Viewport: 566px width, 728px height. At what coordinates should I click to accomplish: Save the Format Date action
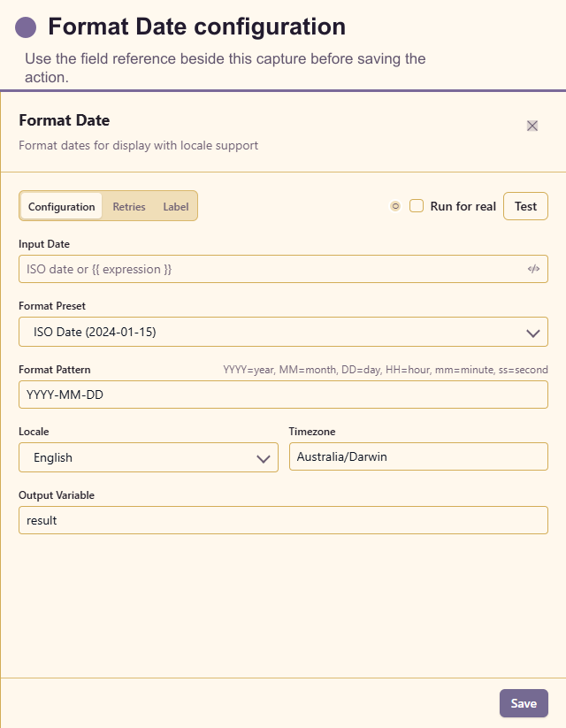pyautogui.click(x=524, y=703)
